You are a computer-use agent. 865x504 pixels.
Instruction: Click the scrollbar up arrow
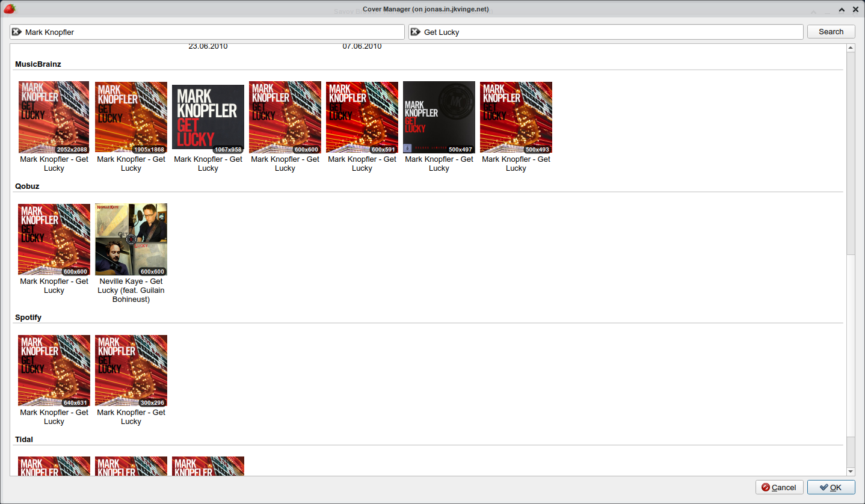(x=851, y=48)
